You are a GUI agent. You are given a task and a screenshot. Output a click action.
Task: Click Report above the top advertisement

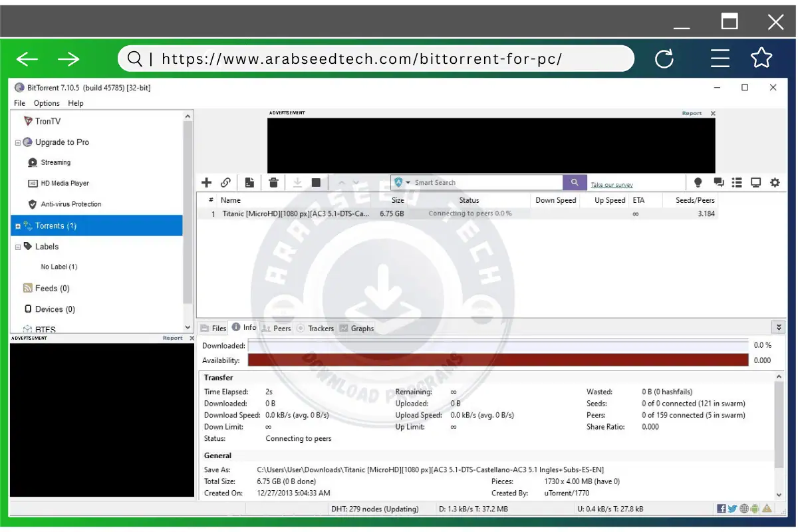692,113
